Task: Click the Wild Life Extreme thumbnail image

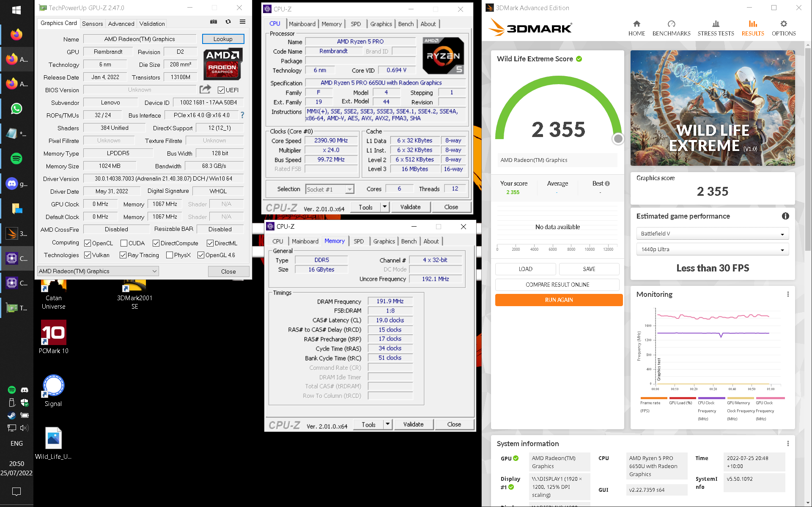Action: click(713, 108)
